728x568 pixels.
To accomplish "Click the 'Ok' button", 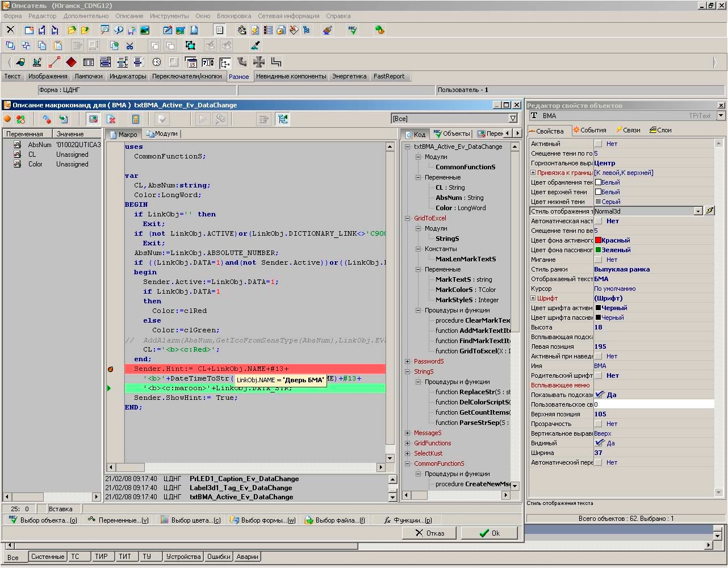I will click(489, 533).
